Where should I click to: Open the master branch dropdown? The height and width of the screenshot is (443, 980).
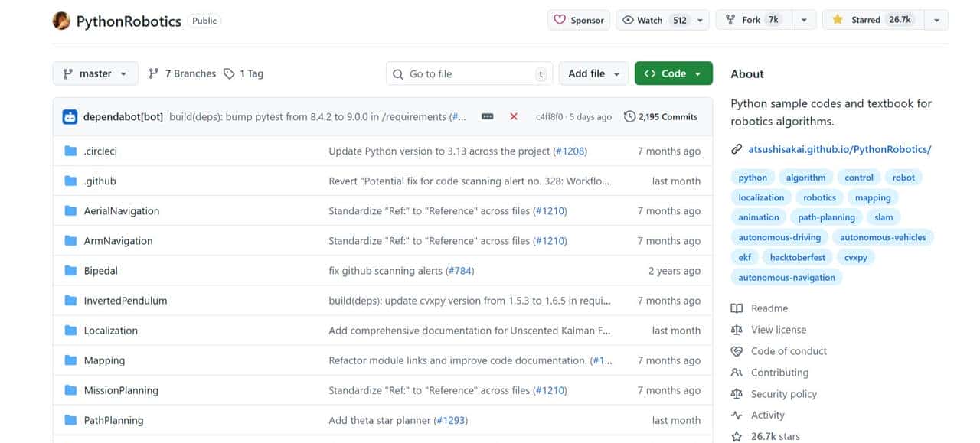[x=95, y=73]
